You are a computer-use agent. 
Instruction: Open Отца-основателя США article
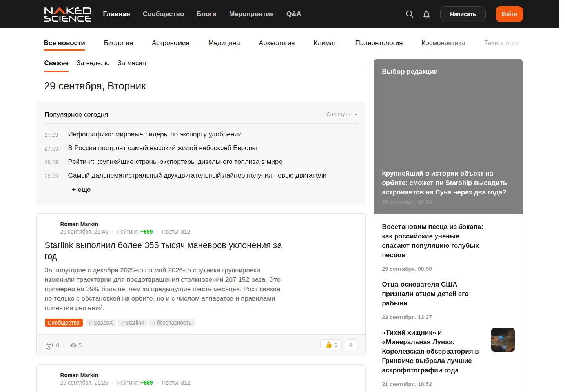[425, 294]
